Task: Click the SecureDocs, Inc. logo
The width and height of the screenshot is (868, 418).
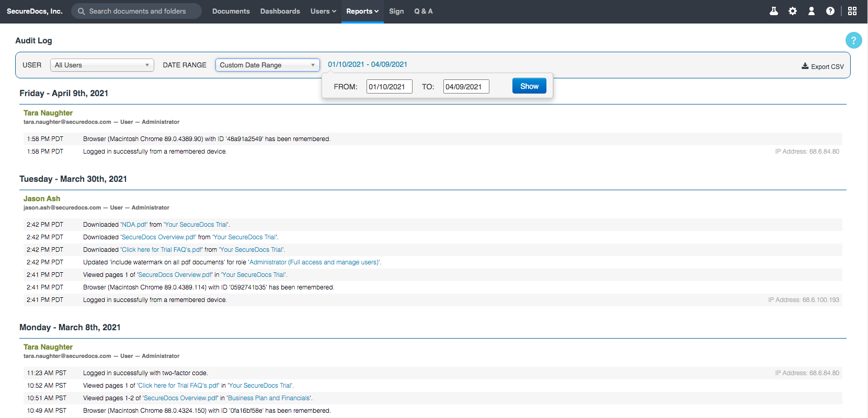Action: (35, 11)
